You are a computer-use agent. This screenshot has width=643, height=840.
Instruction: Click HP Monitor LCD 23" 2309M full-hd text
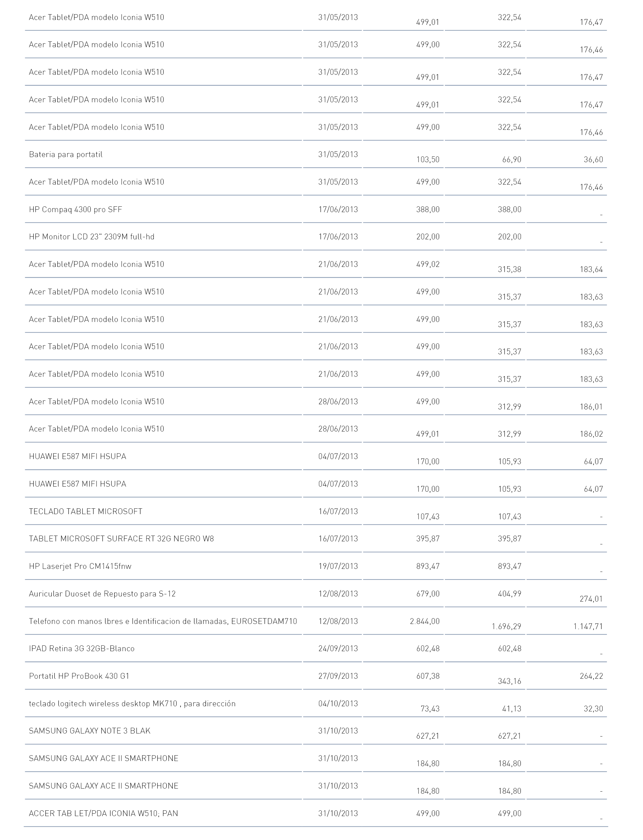(x=91, y=237)
